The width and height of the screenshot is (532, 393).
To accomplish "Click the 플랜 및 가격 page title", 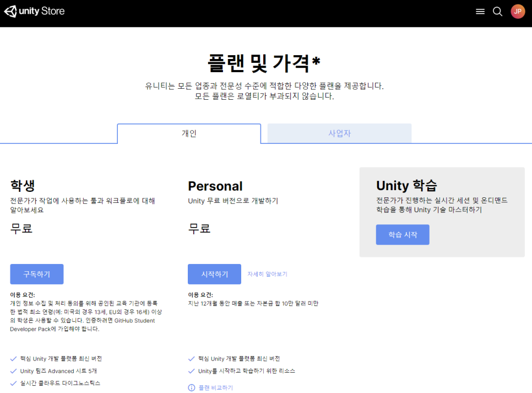I will [x=264, y=63].
